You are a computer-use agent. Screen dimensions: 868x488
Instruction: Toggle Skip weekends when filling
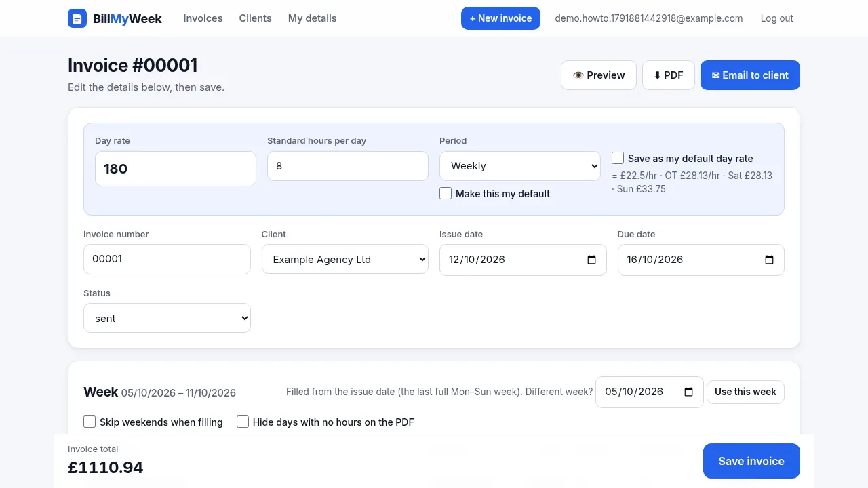pyautogui.click(x=90, y=422)
